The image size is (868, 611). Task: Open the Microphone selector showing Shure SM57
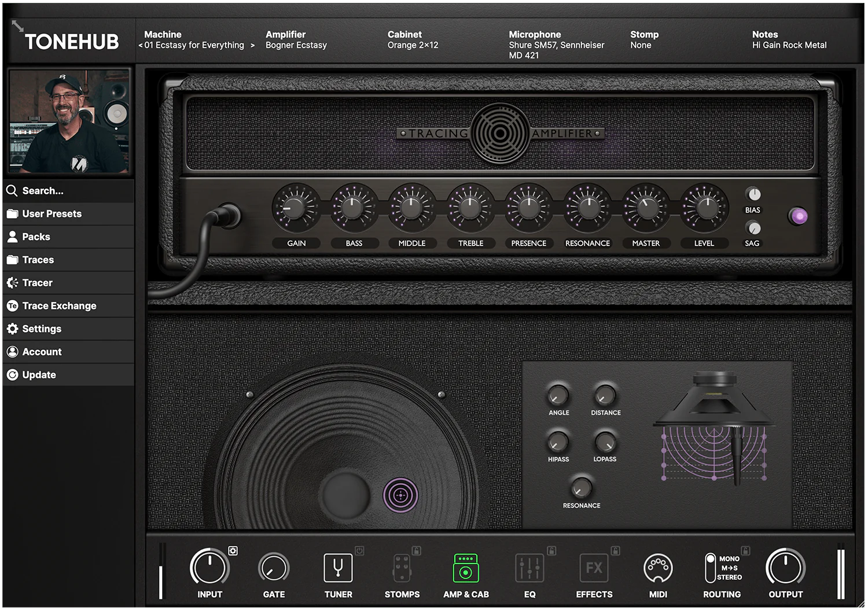557,45
